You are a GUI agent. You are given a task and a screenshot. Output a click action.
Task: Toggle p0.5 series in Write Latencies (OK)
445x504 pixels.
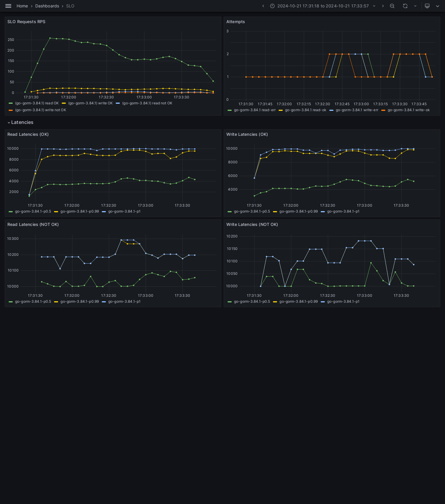pos(252,211)
